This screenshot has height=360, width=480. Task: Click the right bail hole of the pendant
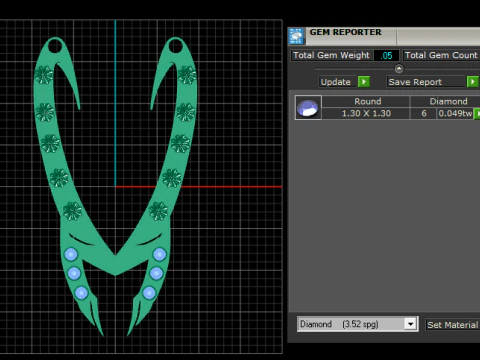[176, 46]
